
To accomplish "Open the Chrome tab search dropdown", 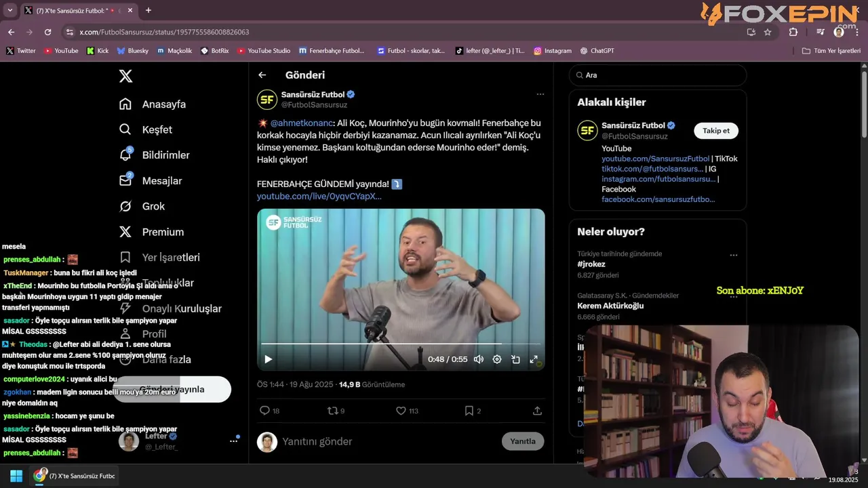I will pos(9,10).
